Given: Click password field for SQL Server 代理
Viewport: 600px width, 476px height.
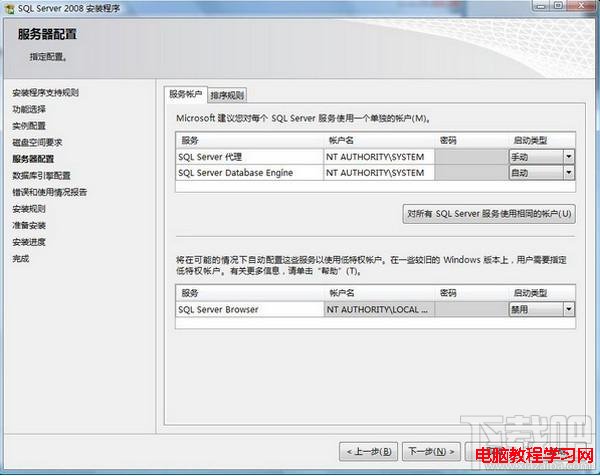Looking at the screenshot, I should [471, 157].
